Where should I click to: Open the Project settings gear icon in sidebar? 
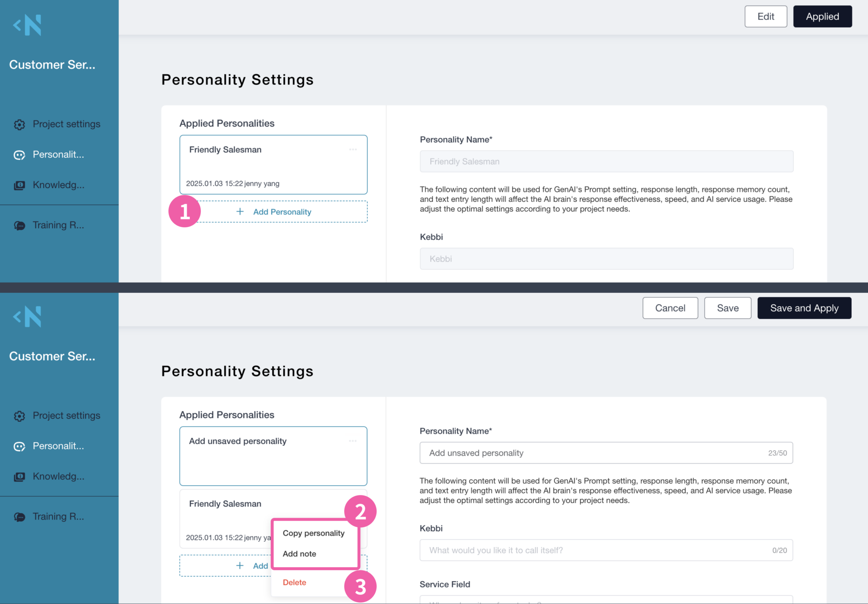click(x=19, y=124)
